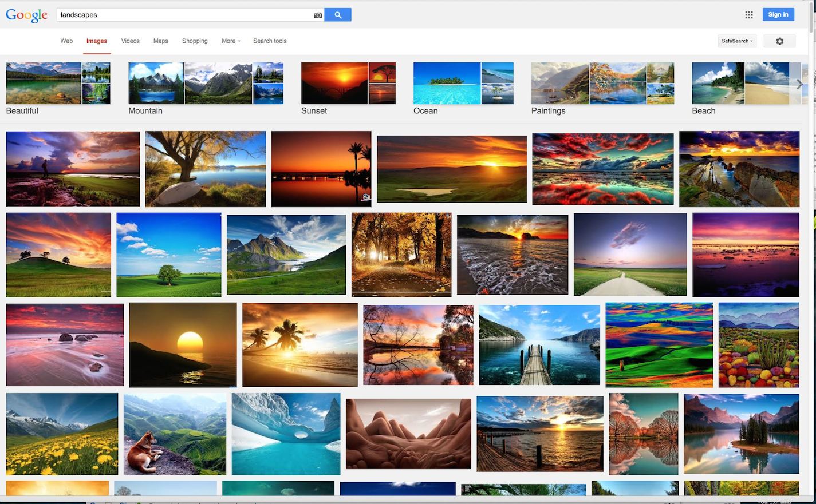Open the sun setting behind dark hill image
Screen dimensions: 816x504
point(183,345)
